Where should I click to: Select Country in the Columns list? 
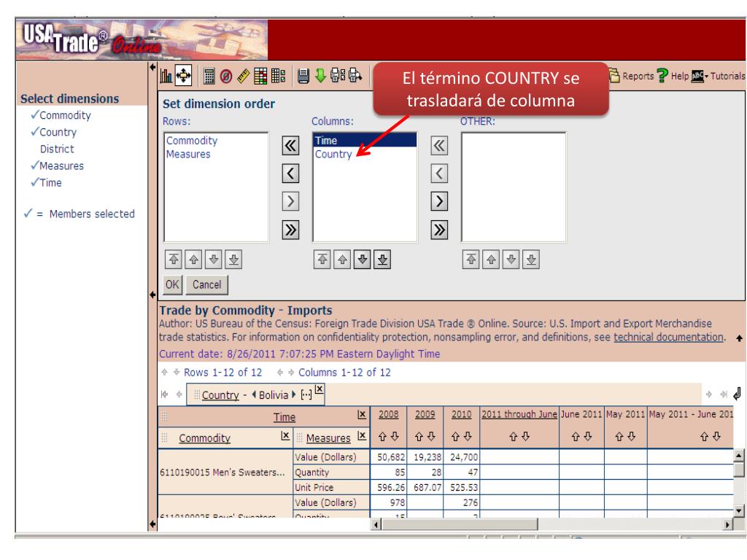tap(333, 155)
